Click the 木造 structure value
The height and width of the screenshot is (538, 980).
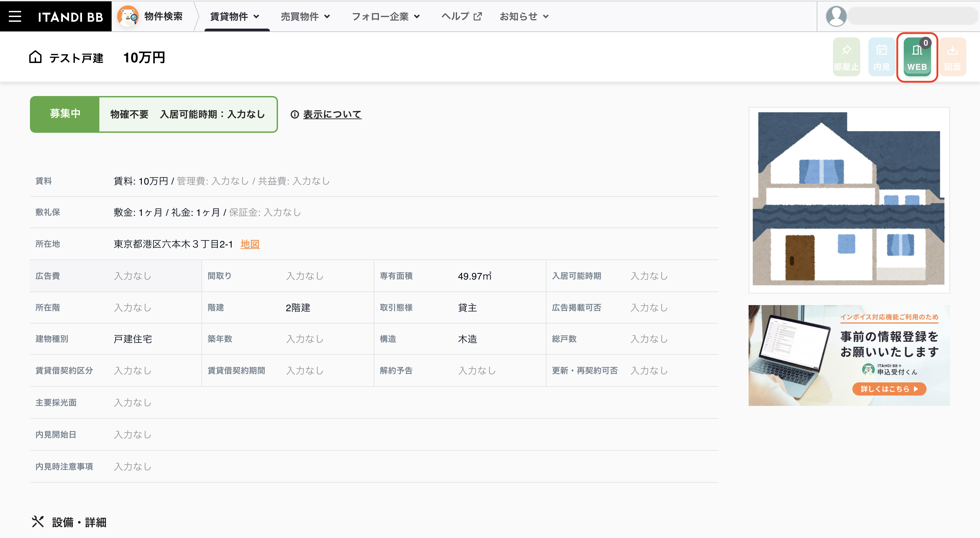coord(467,339)
